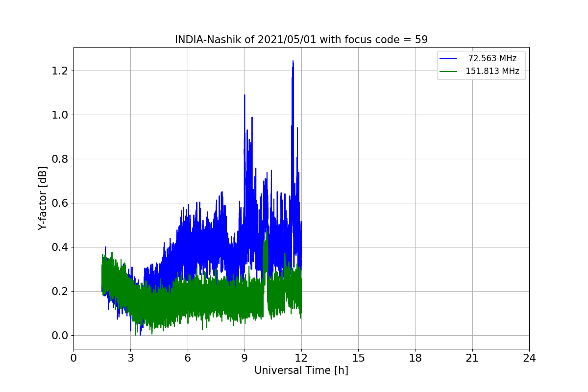Click the plot title mentioning INDIA-Nashik
The image size is (588, 392).
coord(301,40)
